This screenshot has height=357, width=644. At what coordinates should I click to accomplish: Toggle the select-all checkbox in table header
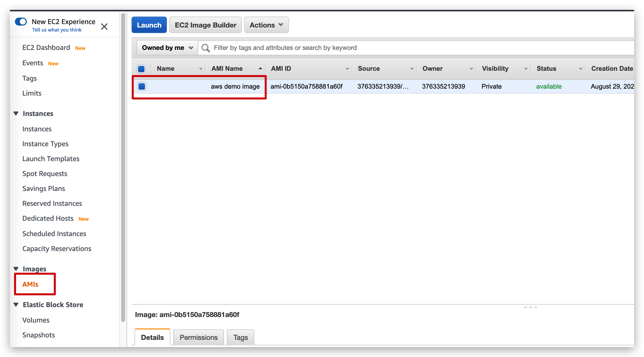click(142, 69)
